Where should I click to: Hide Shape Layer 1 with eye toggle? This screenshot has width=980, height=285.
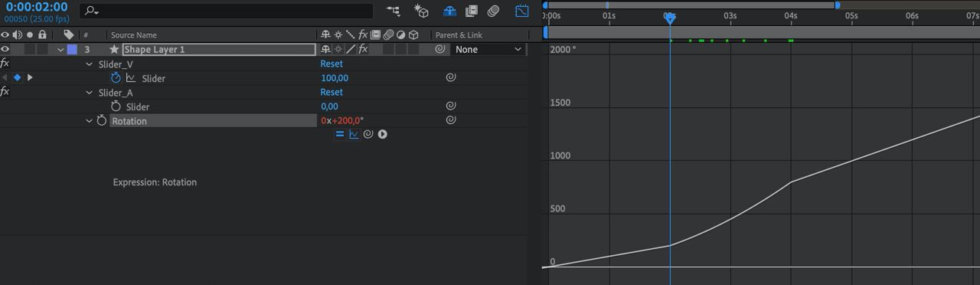coord(5,49)
